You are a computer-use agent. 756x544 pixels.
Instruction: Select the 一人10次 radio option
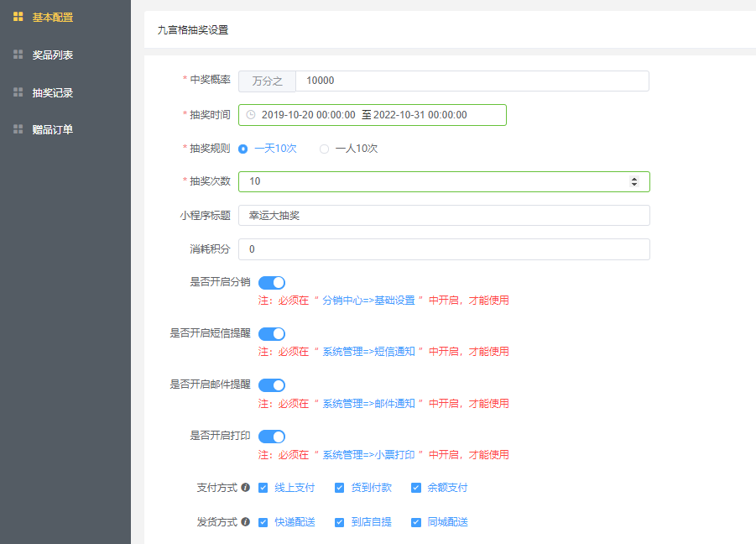(325, 149)
